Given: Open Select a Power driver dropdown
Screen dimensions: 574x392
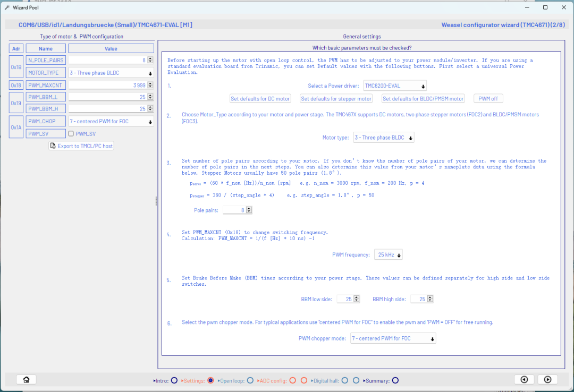Looking at the screenshot, I should click(394, 86).
